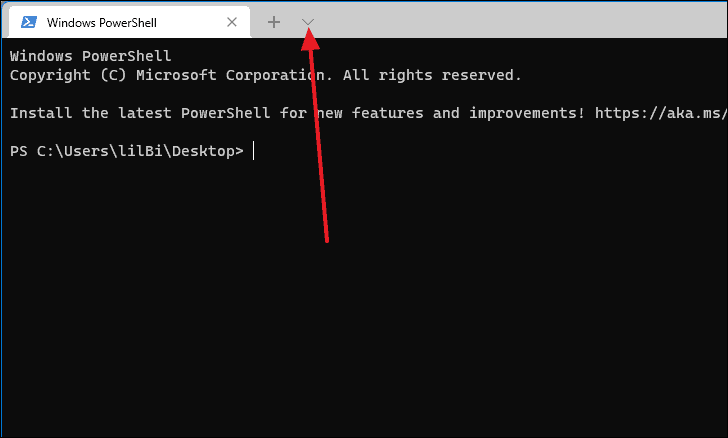Click the word 'Copyright' in the terminal

50,75
